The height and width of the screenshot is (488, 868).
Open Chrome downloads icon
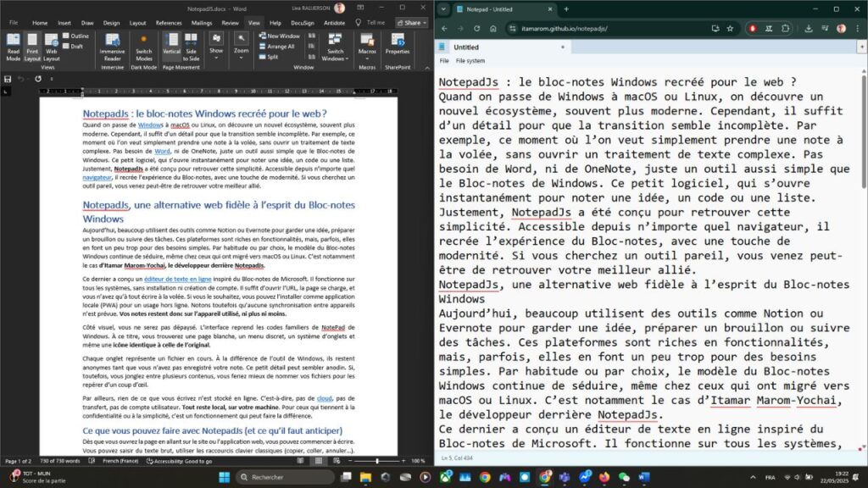[808, 29]
